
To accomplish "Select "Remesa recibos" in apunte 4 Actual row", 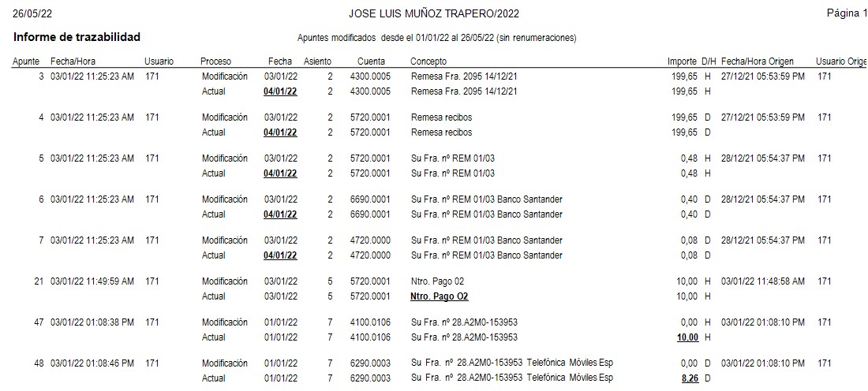I will coord(442,132).
